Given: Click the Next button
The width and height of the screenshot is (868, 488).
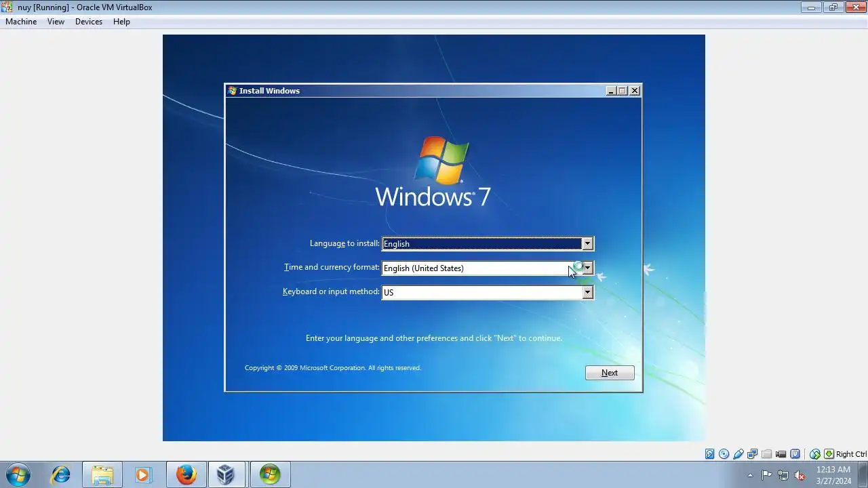Looking at the screenshot, I should click(x=610, y=373).
